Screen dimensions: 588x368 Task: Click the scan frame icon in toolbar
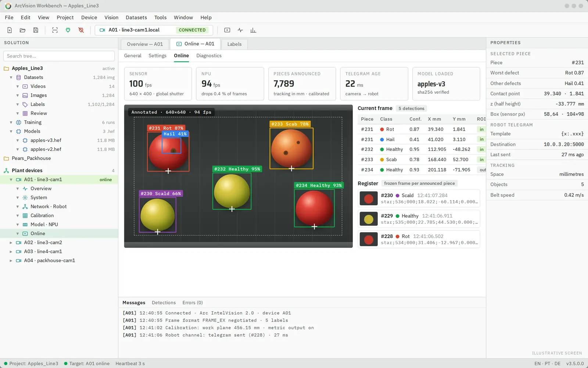point(55,30)
